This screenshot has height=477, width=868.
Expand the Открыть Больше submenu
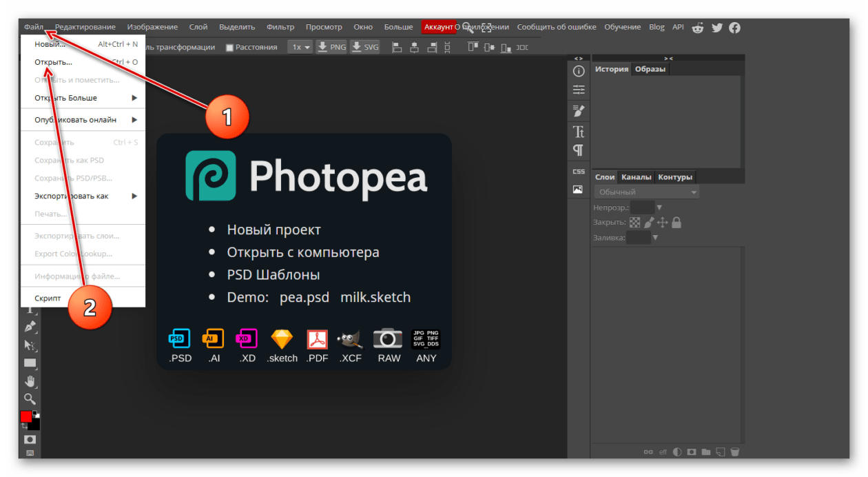pos(83,98)
